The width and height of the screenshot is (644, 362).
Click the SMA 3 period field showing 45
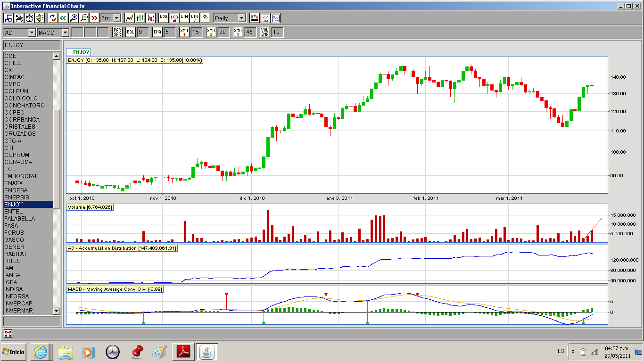250,32
